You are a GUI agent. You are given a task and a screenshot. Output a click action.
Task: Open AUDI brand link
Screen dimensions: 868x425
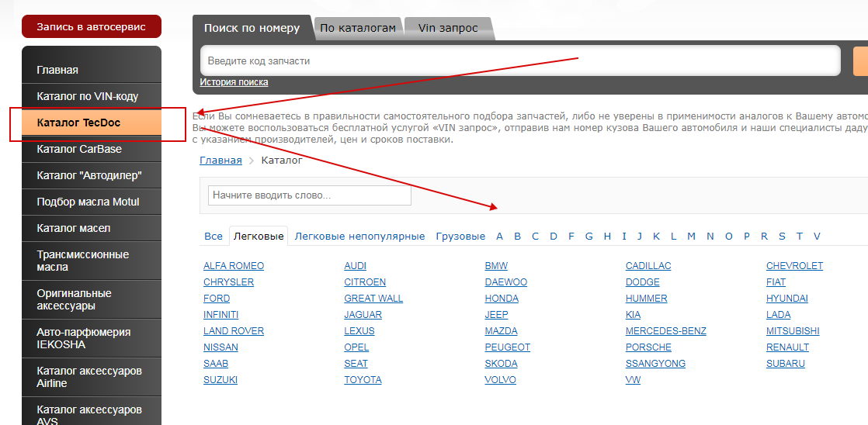(x=356, y=266)
